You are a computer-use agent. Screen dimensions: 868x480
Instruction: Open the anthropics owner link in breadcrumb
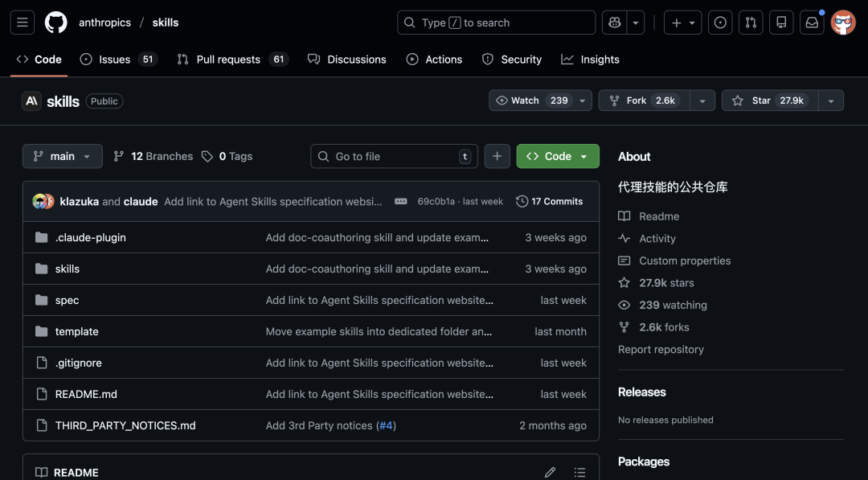(104, 23)
